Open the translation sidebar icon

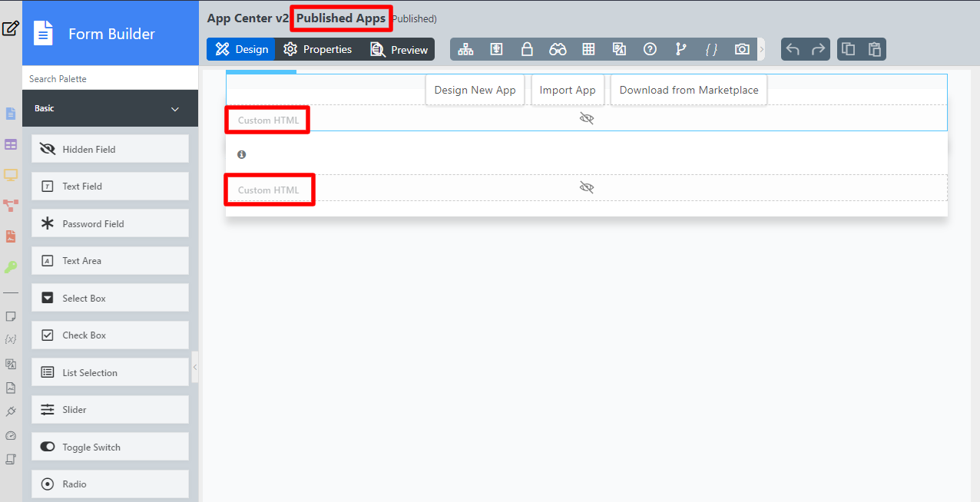click(x=11, y=364)
